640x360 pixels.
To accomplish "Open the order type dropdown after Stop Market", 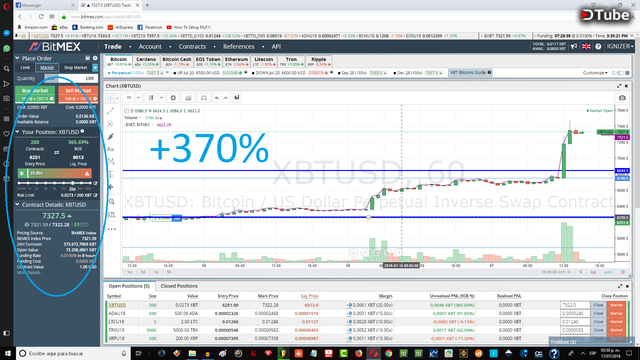I will [95, 68].
